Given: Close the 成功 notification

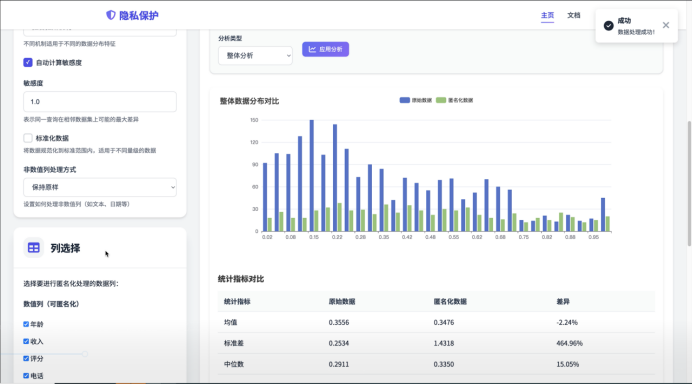Looking at the screenshot, I should pyautogui.click(x=666, y=25).
